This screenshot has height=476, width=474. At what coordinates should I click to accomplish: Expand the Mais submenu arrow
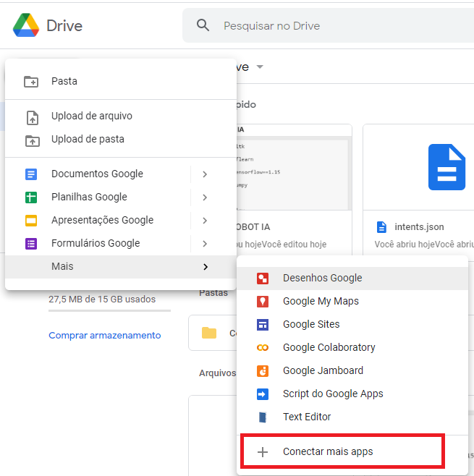click(x=206, y=267)
